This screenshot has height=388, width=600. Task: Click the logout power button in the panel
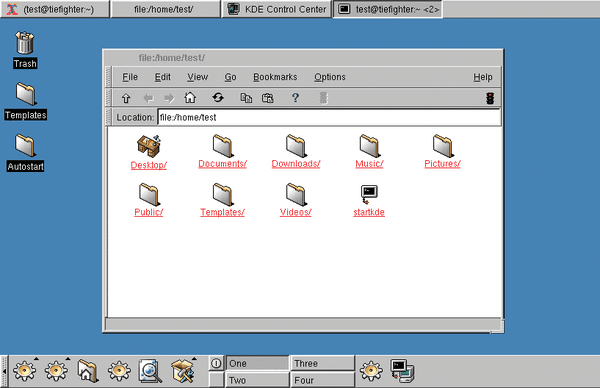216,363
